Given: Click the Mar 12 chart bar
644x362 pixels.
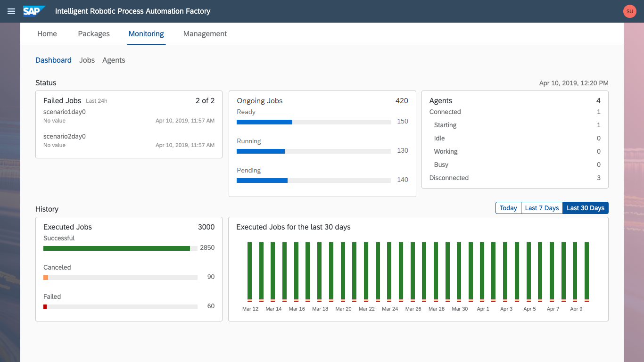Looking at the screenshot, I should coord(250,271).
